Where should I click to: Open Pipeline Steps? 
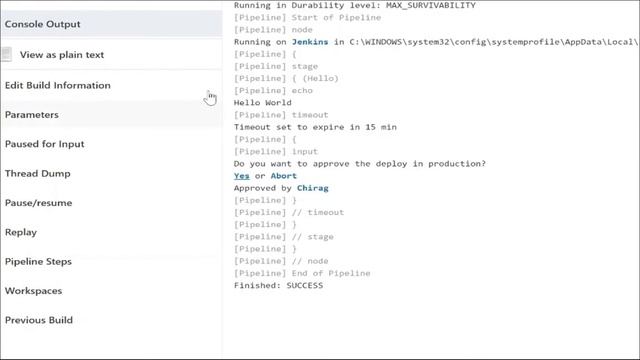pos(38,262)
